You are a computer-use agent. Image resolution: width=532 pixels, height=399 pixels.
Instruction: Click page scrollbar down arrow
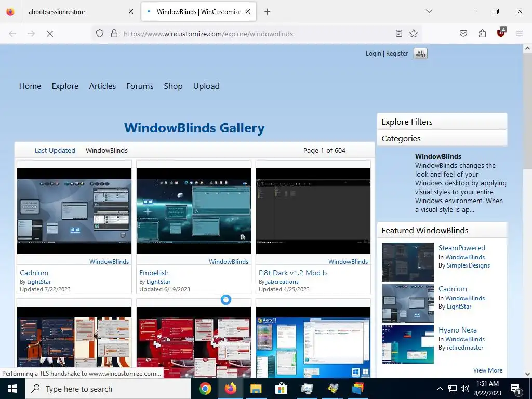(527, 374)
